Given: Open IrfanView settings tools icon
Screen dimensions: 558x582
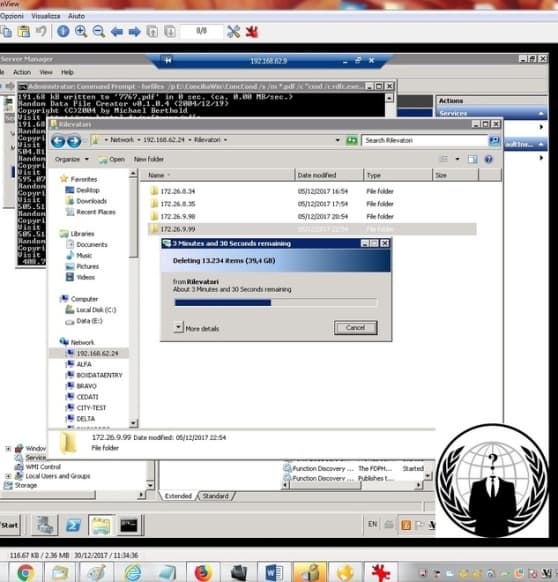Looking at the screenshot, I should click(234, 32).
